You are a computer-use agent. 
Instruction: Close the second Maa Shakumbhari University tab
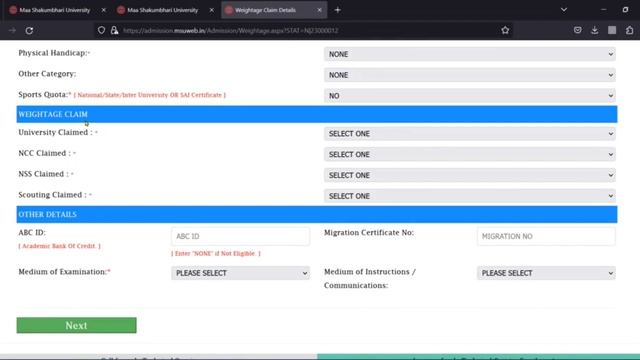point(211,10)
